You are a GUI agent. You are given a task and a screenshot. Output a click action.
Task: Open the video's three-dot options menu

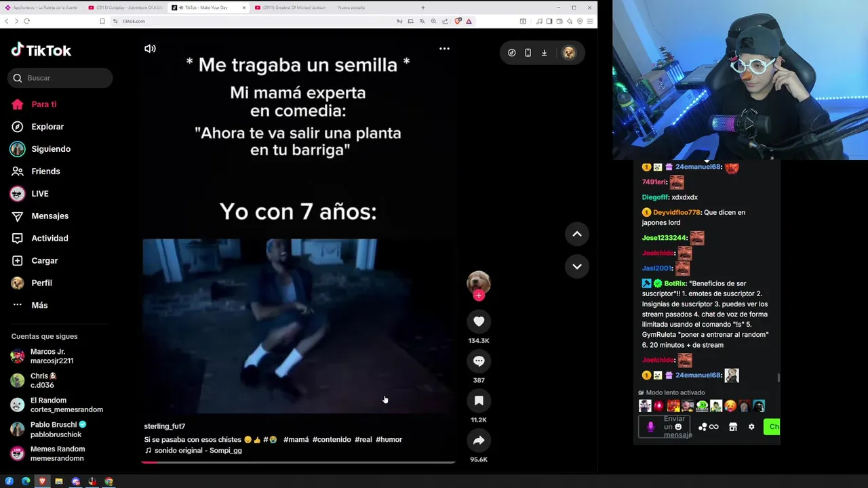[444, 49]
